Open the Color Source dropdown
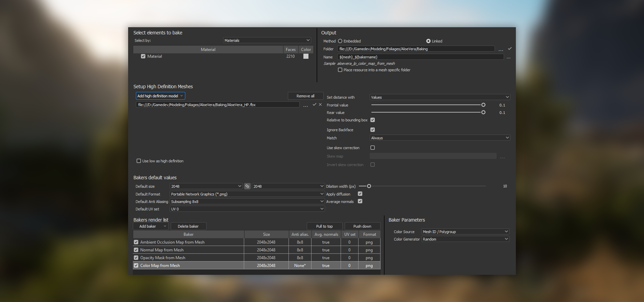 click(465, 232)
